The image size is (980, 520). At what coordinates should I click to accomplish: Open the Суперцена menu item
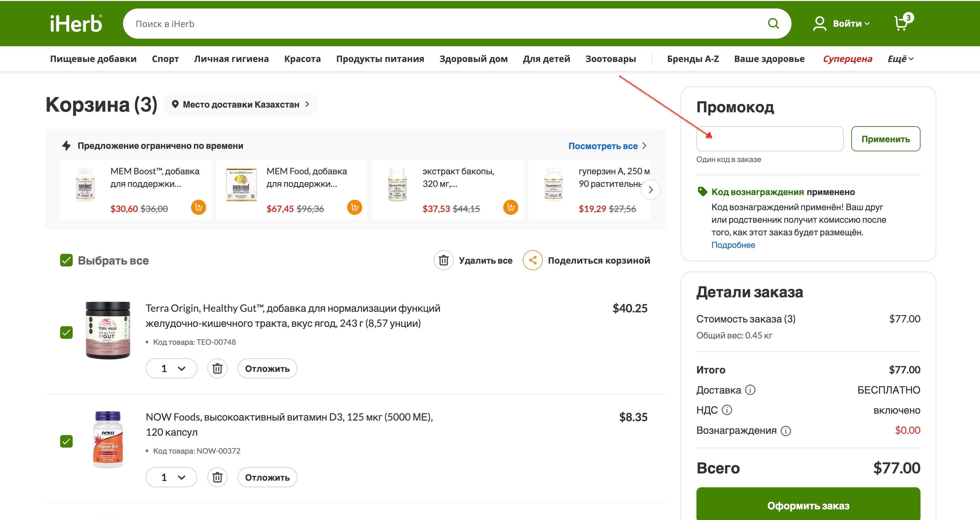[847, 59]
